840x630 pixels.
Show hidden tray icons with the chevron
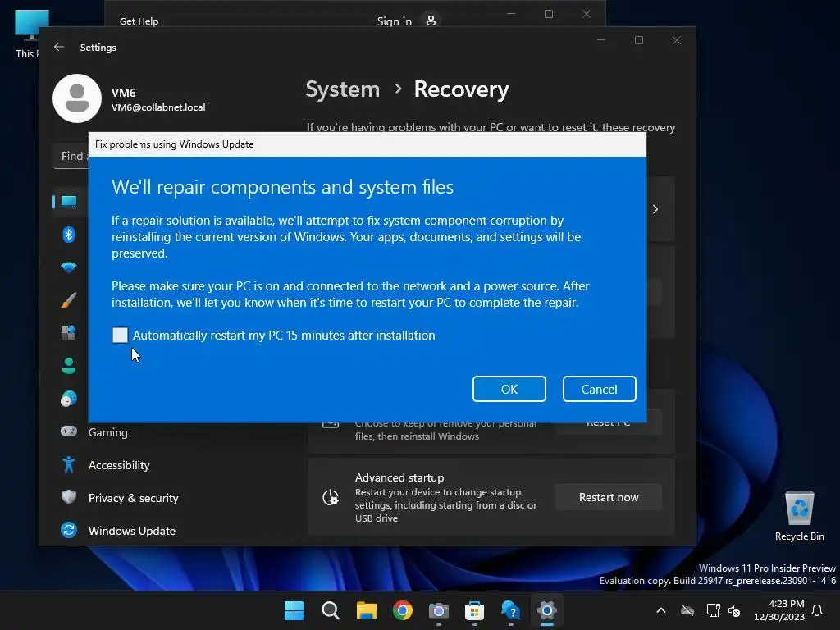[x=661, y=610]
